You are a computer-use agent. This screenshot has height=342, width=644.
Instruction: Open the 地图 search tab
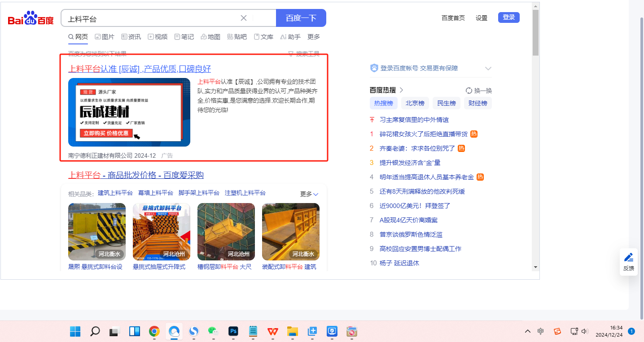click(x=210, y=37)
